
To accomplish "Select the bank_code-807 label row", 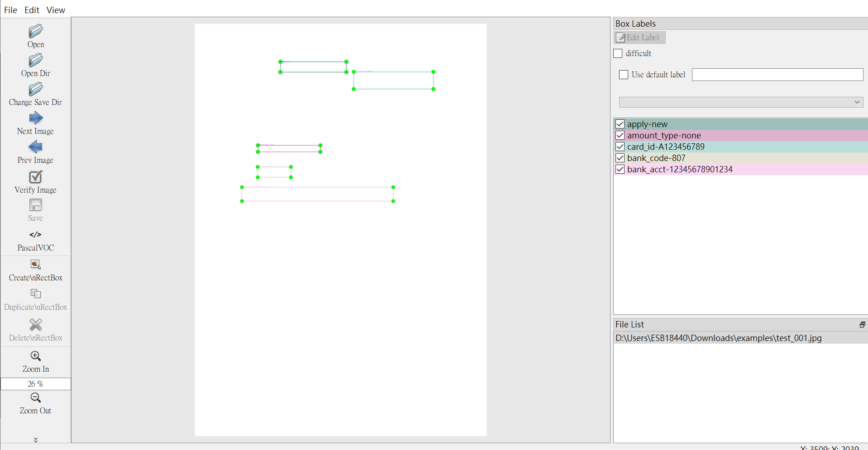I will [741, 158].
